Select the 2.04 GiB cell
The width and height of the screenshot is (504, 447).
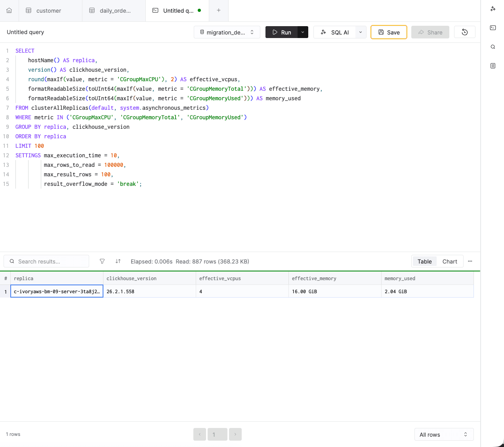427,291
